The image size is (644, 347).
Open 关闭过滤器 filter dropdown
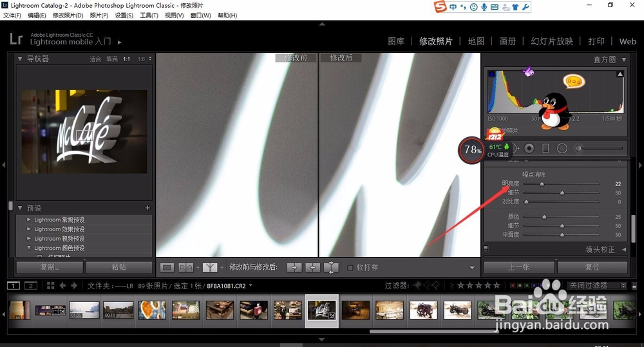(597, 285)
